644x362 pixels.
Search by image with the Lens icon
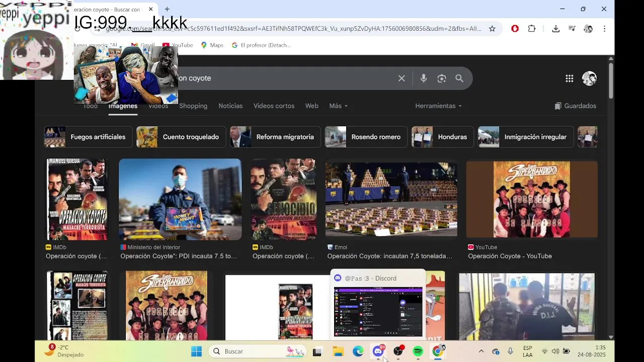pyautogui.click(x=442, y=78)
